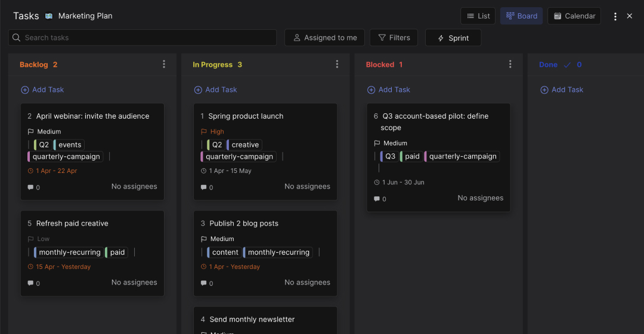644x334 pixels.
Task: Click the pink quarterly-campaign tag on April webinar
Action: [x=65, y=156]
